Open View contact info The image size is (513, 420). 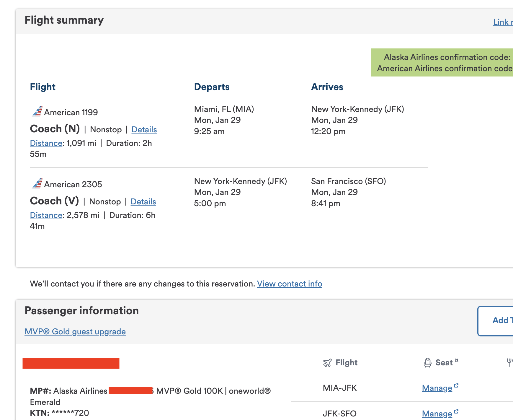290,284
